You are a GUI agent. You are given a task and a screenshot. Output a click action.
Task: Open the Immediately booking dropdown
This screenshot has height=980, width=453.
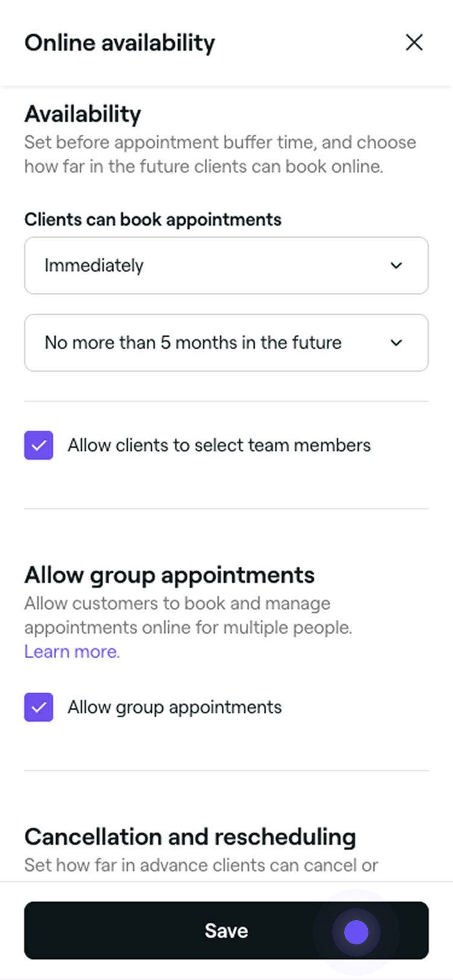(x=226, y=266)
